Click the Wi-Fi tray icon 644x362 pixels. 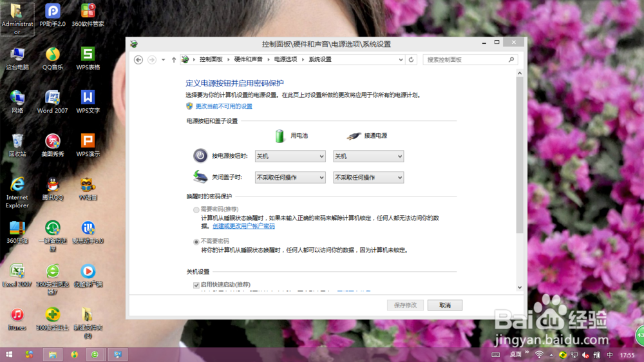coord(539,354)
